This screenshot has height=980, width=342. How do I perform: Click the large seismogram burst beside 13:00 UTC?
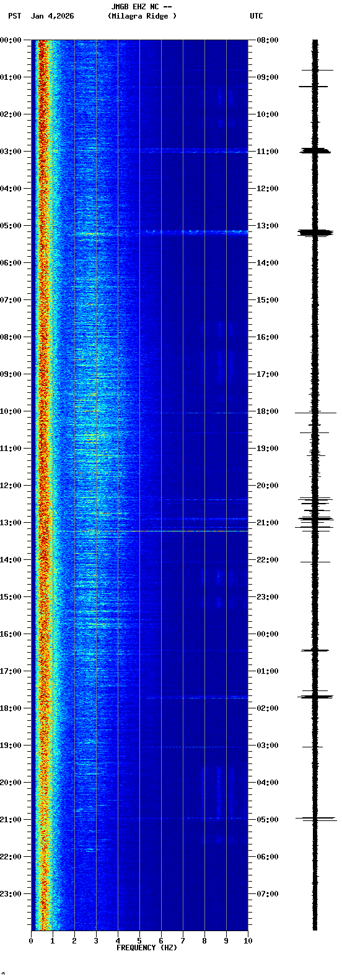tap(315, 233)
